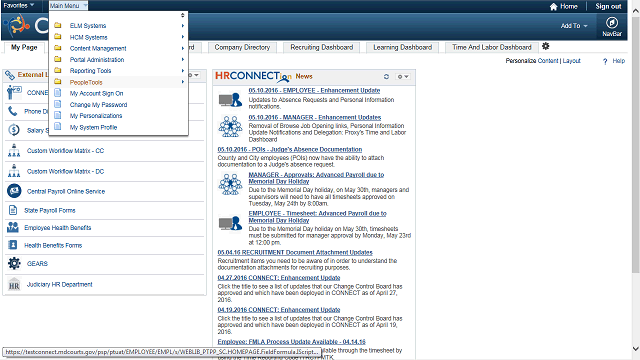
Task: Collapse the Main Menu dropdown
Action: tap(68, 6)
